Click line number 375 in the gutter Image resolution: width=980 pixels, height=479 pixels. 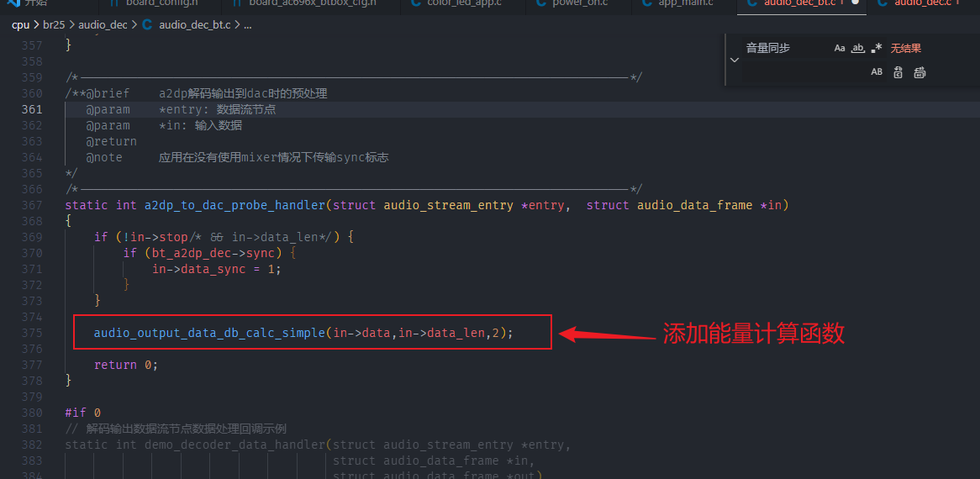point(31,333)
